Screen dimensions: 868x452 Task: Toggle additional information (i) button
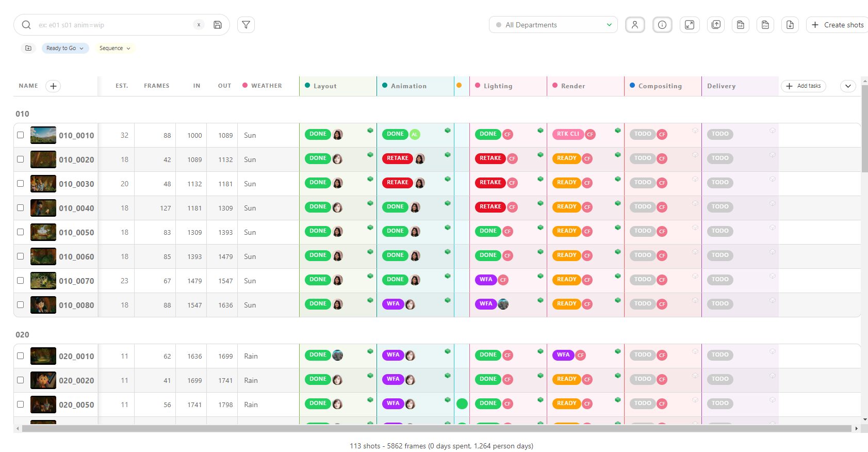[662, 25]
